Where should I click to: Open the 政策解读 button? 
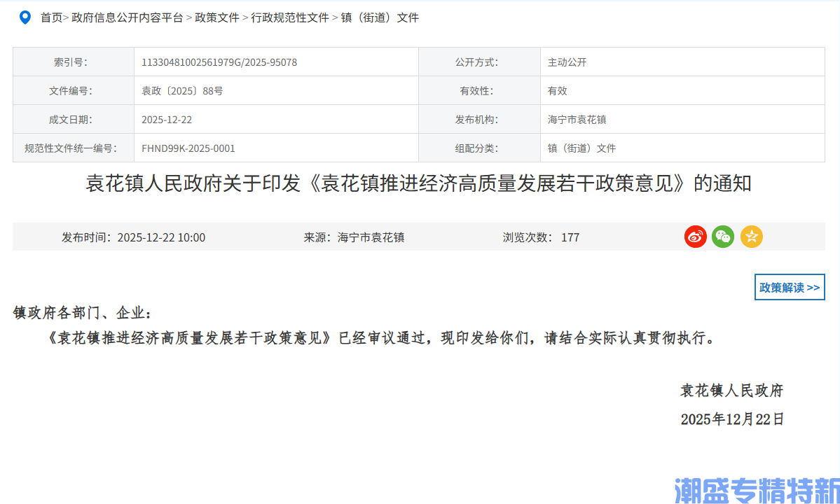pos(789,287)
